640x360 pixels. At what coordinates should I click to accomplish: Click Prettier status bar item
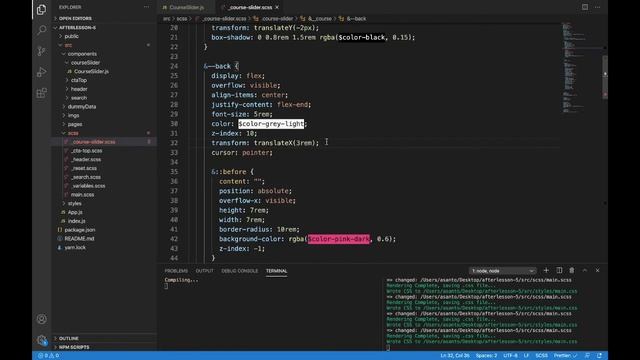point(565,356)
